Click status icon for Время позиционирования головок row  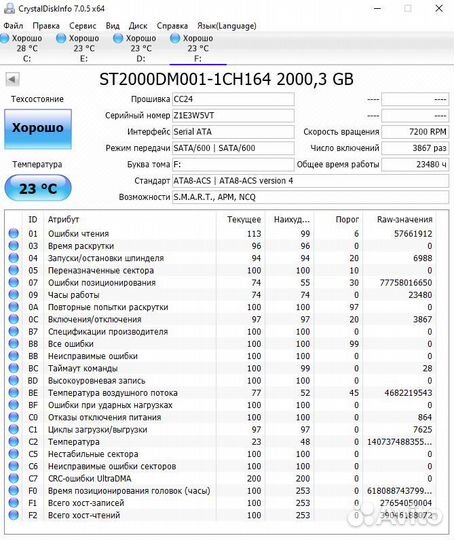(x=14, y=490)
